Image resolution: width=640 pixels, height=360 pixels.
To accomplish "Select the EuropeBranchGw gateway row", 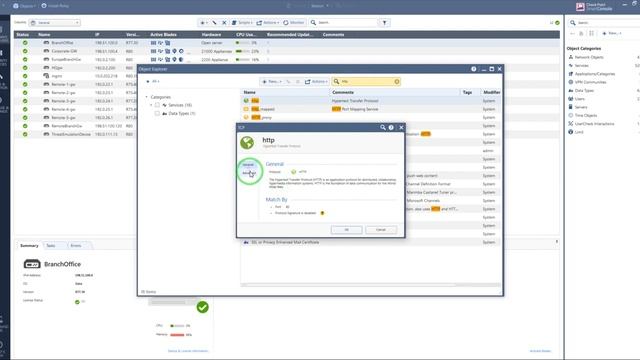I will pos(286,60).
